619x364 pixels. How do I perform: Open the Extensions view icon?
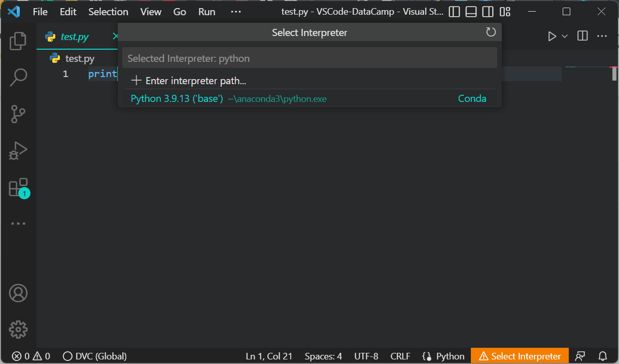coord(18,188)
